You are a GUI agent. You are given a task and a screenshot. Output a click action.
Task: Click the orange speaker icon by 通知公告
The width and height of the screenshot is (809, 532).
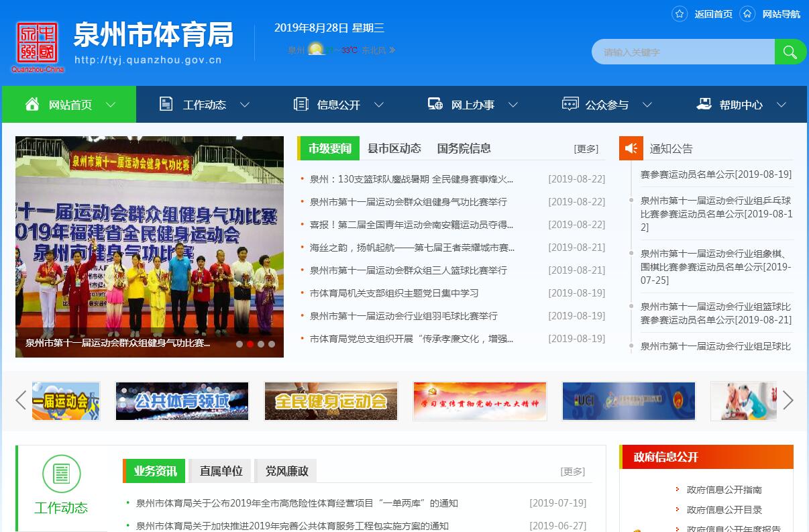[x=631, y=148]
